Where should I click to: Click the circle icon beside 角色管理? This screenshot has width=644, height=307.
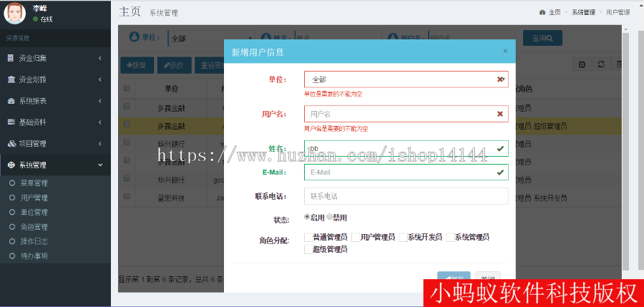click(12, 227)
